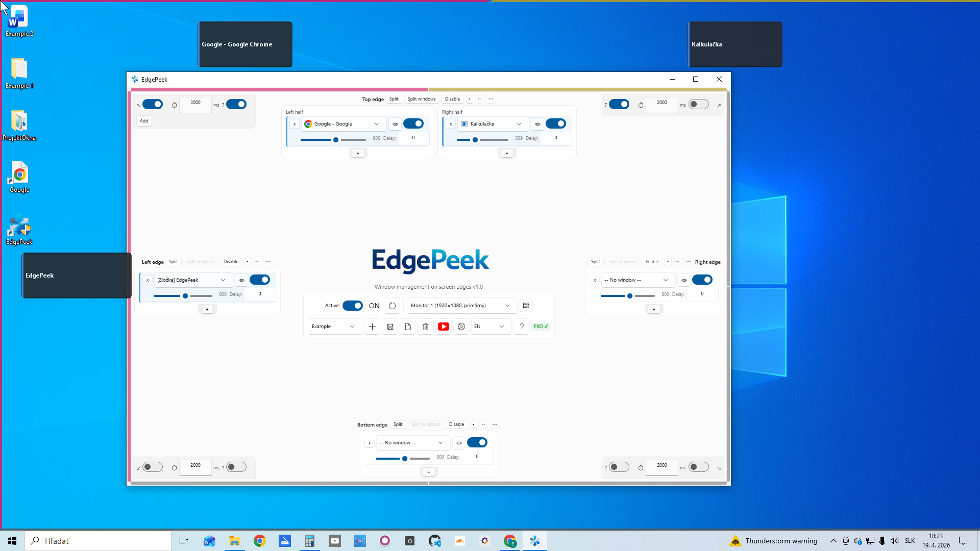
Task: Open the calculator app in the taskbar
Action: coord(310,541)
